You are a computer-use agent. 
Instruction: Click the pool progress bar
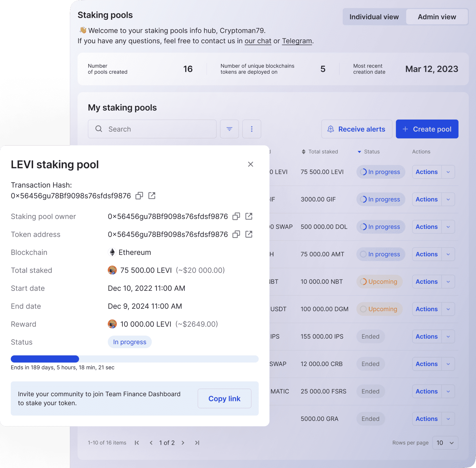[134, 359]
